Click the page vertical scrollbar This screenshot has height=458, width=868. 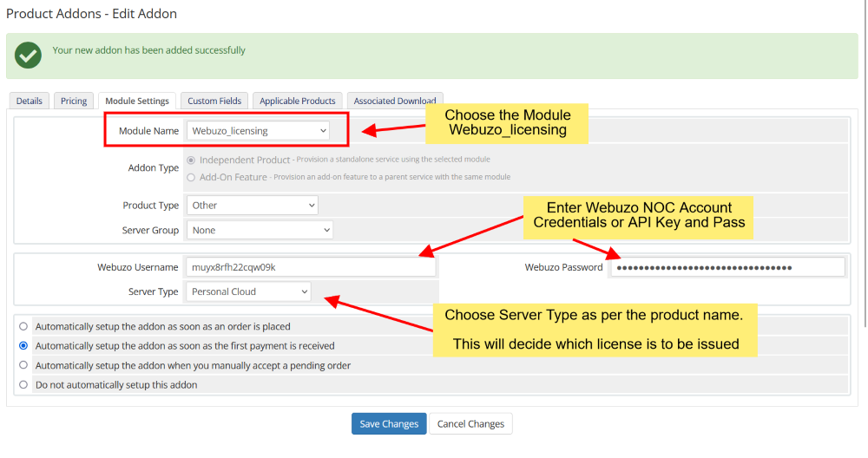865,166
